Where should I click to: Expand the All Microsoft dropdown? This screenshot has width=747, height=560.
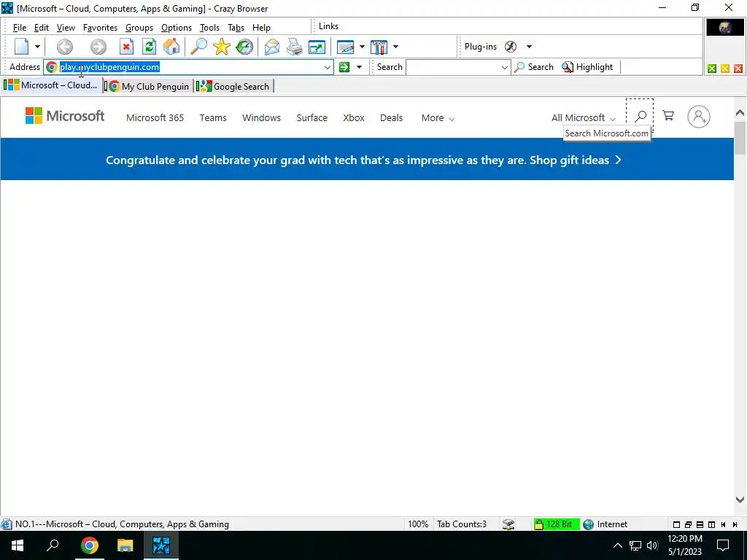(584, 117)
